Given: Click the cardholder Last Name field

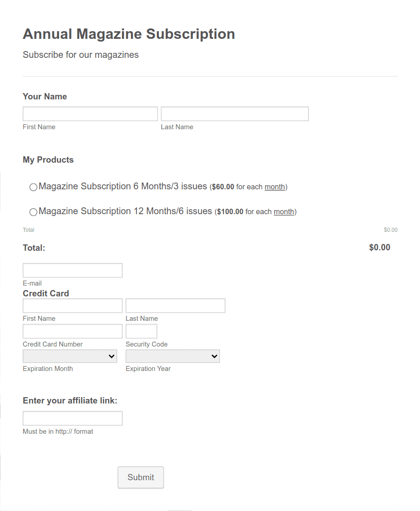Looking at the screenshot, I should 175,305.
